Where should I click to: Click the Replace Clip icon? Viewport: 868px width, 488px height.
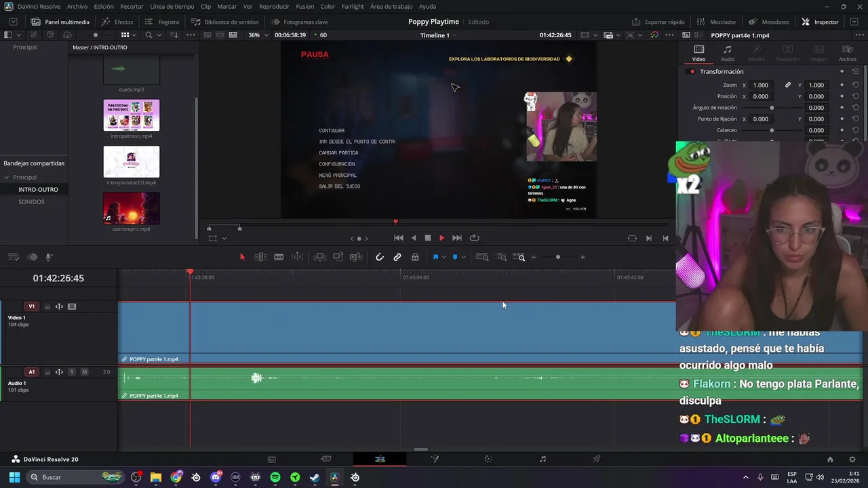tap(356, 257)
